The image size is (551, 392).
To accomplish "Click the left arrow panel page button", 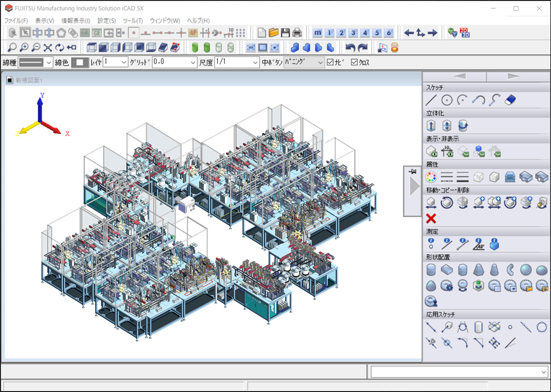I will 460,77.
